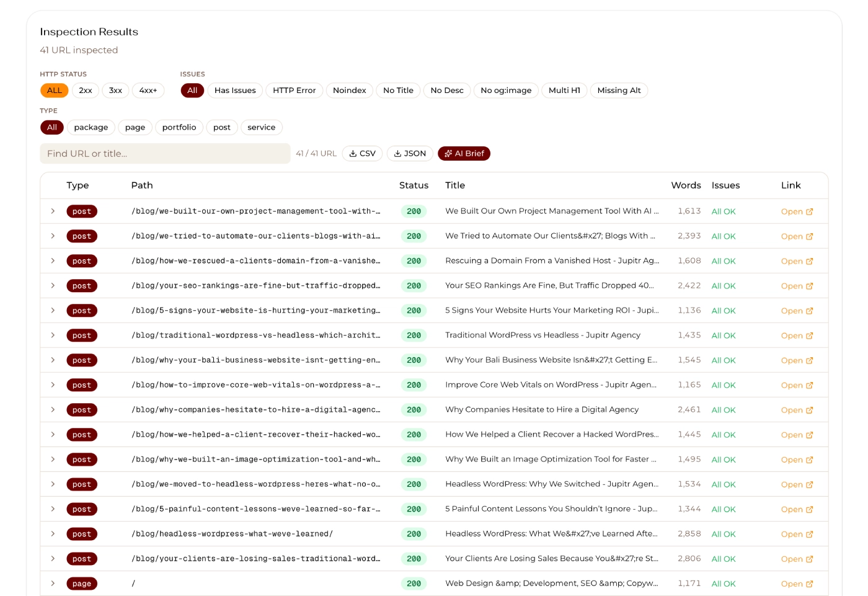Filter by 4xx+ HTTP status
The image size is (868, 596).
[148, 91]
